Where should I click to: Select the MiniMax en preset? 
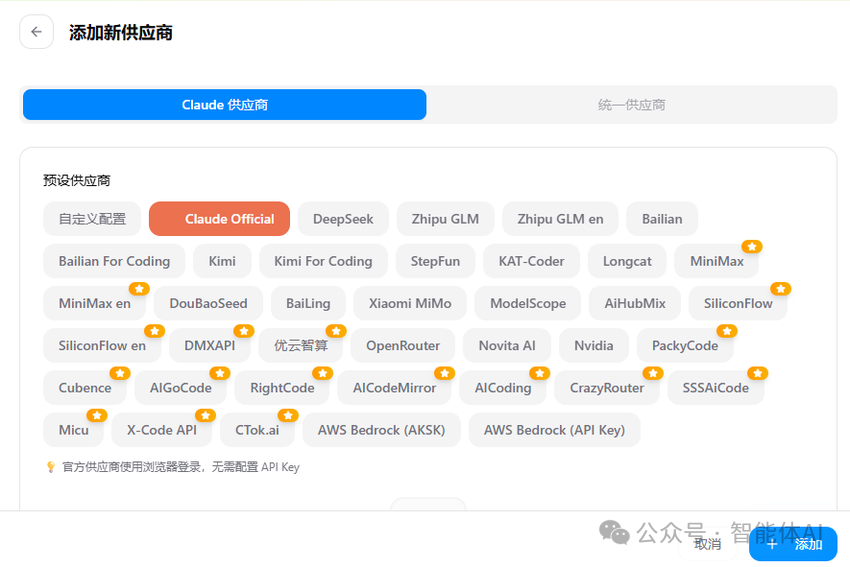coord(94,304)
